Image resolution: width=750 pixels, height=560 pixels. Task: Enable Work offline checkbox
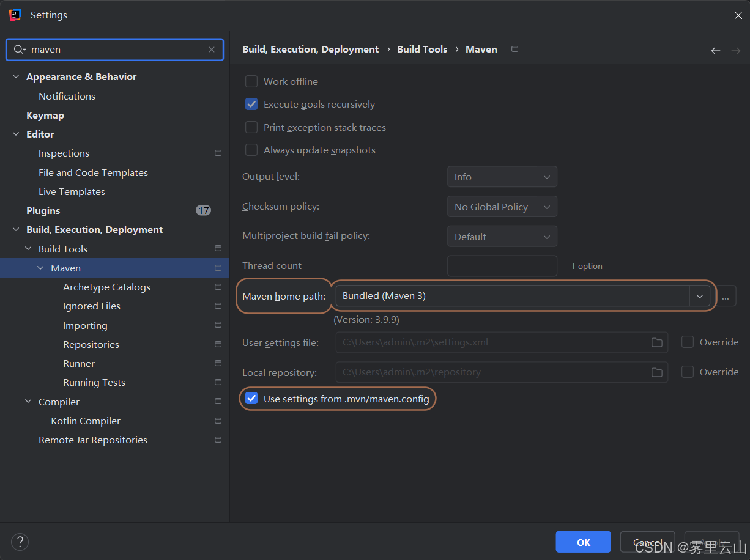click(x=251, y=81)
